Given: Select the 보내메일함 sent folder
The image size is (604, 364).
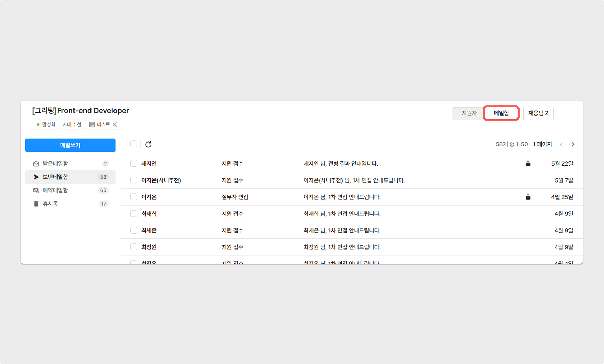Looking at the screenshot, I should [x=55, y=177].
